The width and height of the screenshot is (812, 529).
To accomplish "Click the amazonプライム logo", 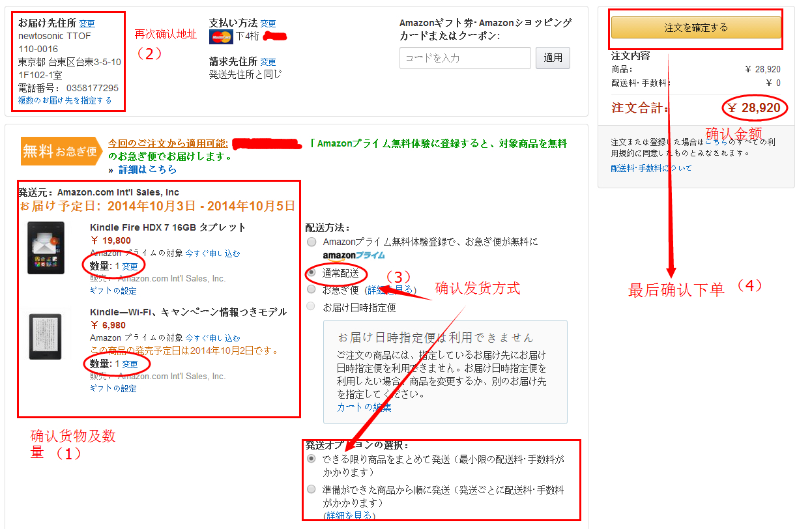I will click(354, 255).
